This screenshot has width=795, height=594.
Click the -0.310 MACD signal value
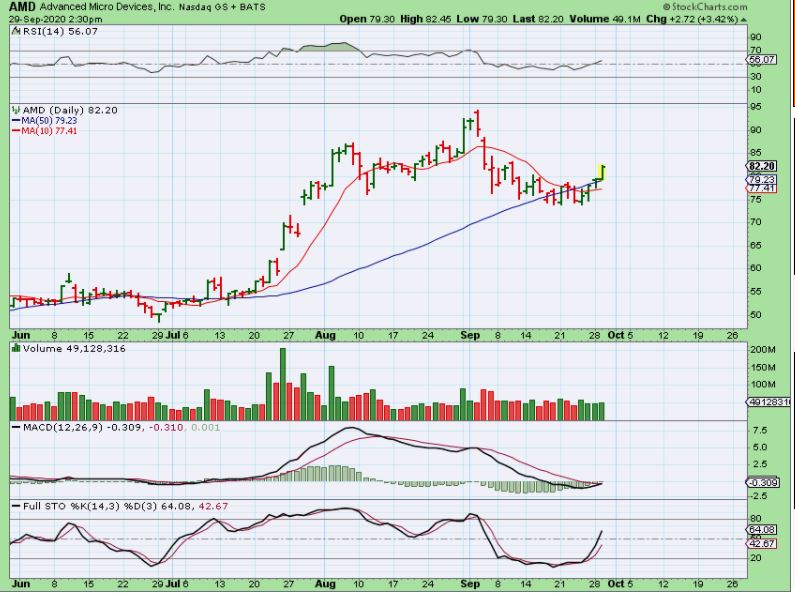coord(165,427)
